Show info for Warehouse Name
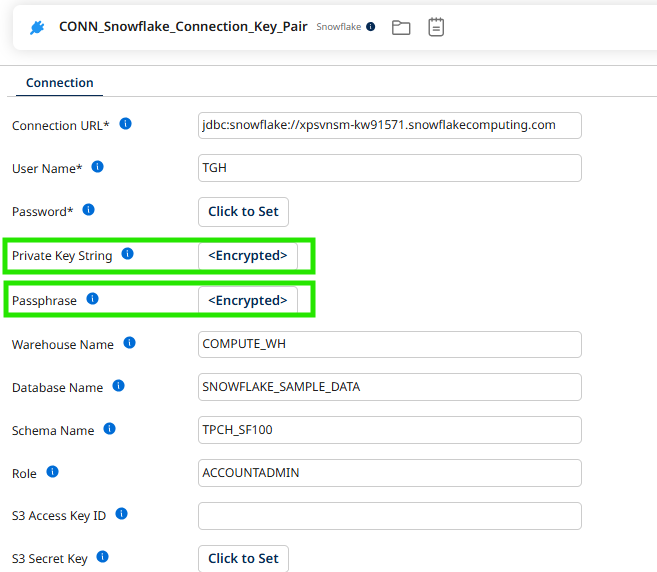 point(129,343)
